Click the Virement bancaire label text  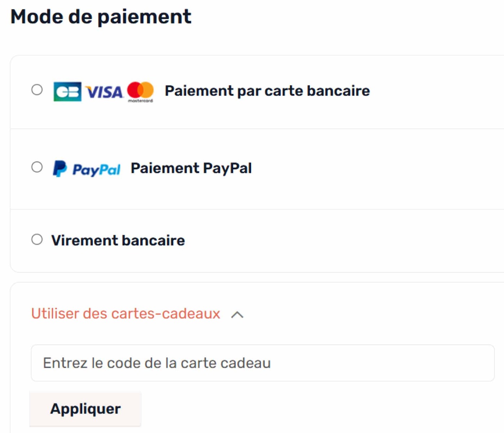pos(118,240)
